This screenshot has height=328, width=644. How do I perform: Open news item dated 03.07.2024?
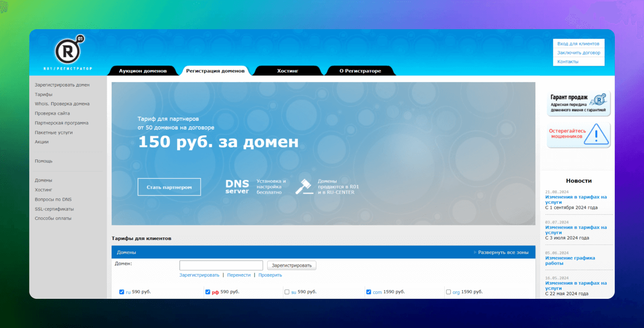point(576,230)
